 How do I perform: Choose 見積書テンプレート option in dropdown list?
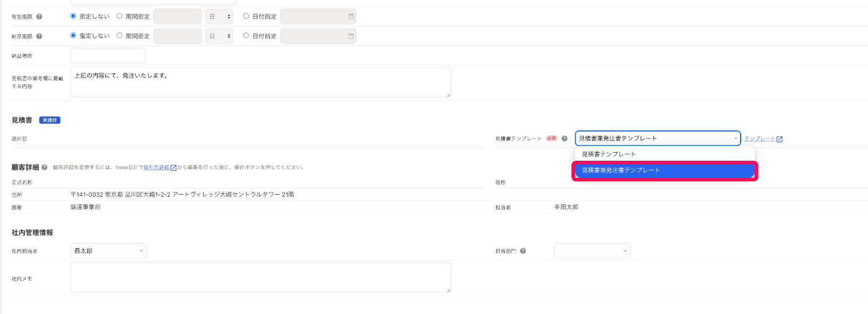[x=609, y=154]
